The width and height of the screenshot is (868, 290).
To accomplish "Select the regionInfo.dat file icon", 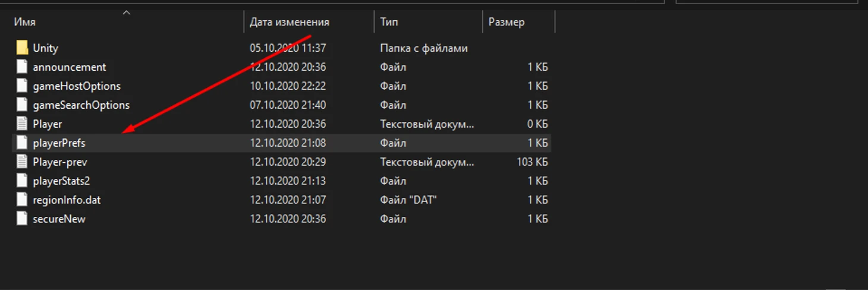I will pyautogui.click(x=22, y=200).
